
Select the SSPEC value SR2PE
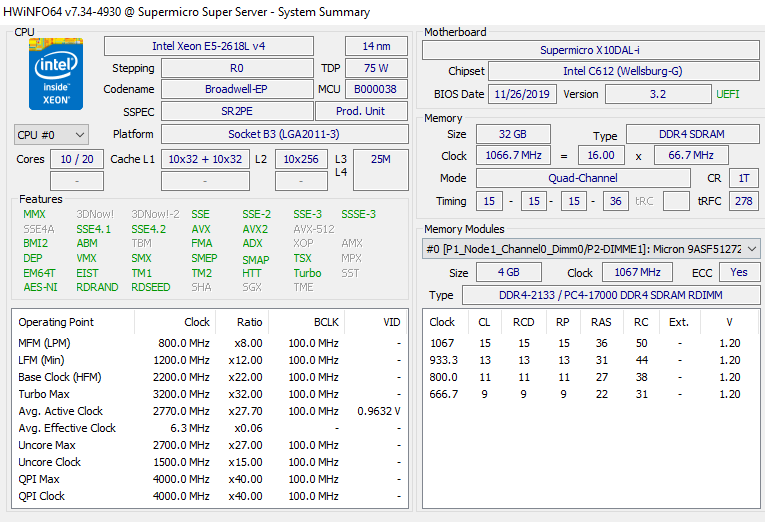point(237,111)
